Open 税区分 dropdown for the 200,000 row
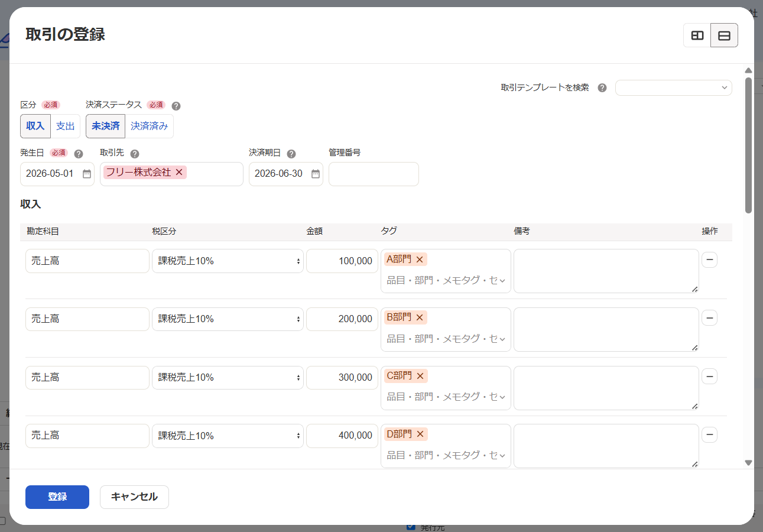This screenshot has width=763, height=532. click(228, 319)
